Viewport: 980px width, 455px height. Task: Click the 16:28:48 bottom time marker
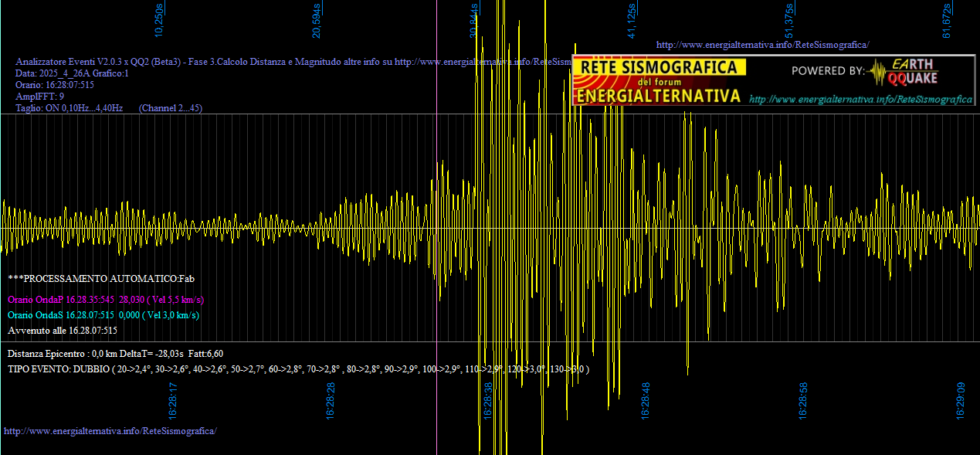point(646,401)
